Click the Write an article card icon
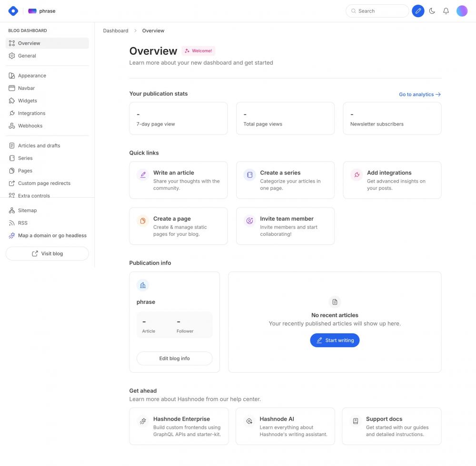This screenshot has height=466, width=476. (143, 175)
